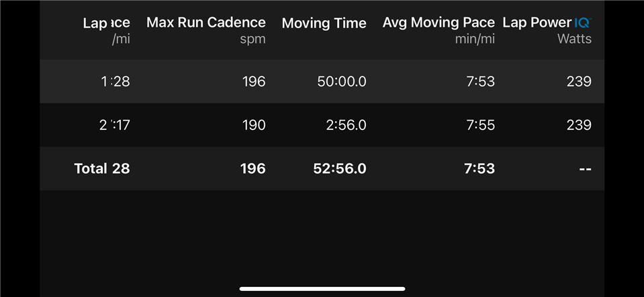The width and height of the screenshot is (644, 297).
Task: Select lap 2 row number
Action: coord(103,125)
